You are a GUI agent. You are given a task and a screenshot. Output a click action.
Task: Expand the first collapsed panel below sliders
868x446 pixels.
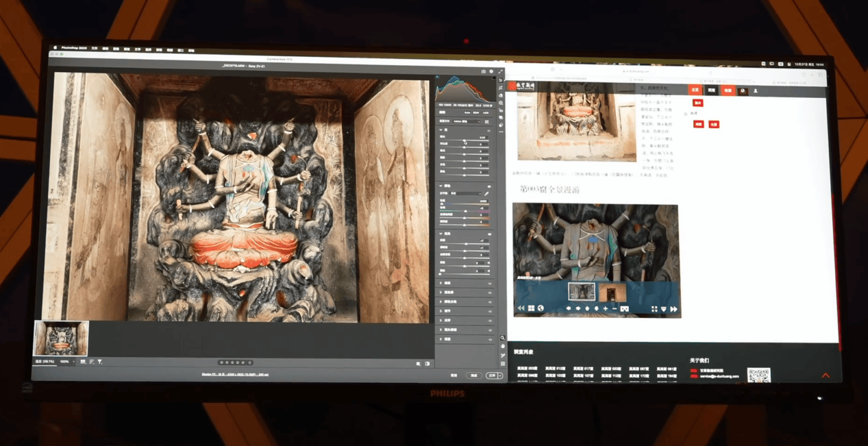[441, 283]
